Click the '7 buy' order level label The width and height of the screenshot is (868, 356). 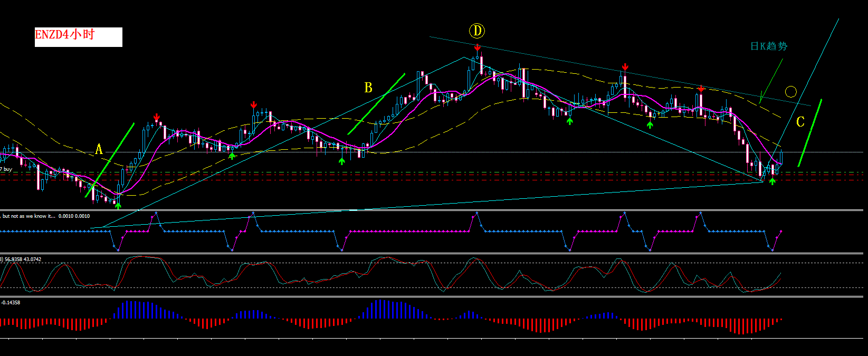click(6, 169)
